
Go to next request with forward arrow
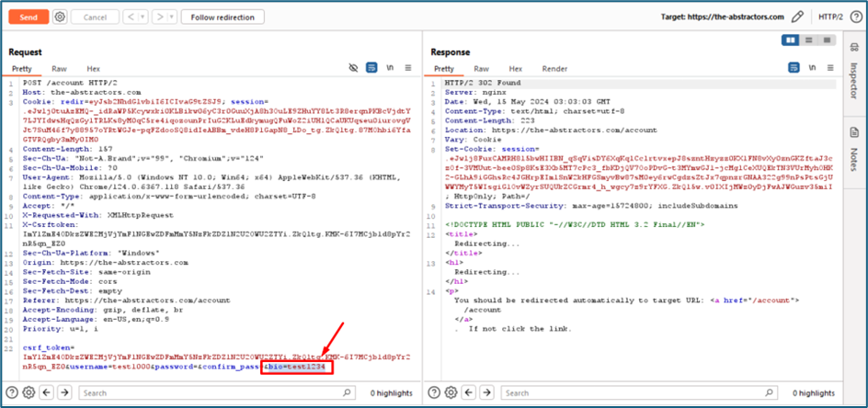pos(159,17)
